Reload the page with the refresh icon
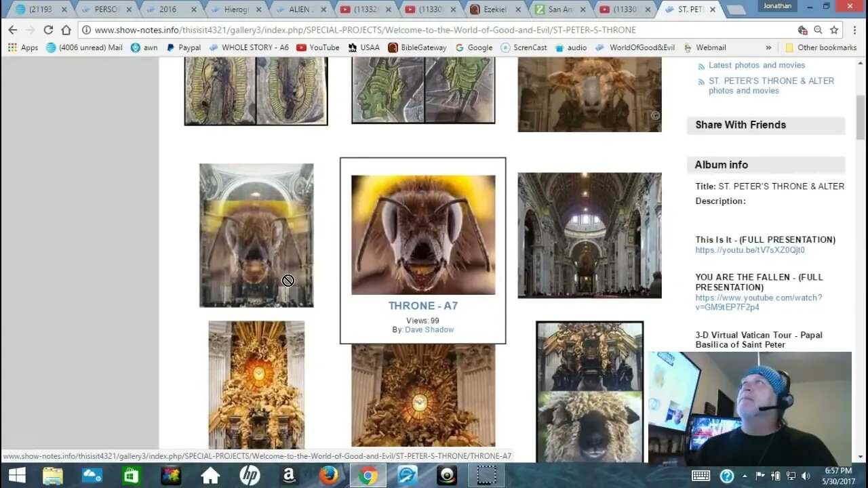The width and height of the screenshot is (868, 488). (x=48, y=30)
